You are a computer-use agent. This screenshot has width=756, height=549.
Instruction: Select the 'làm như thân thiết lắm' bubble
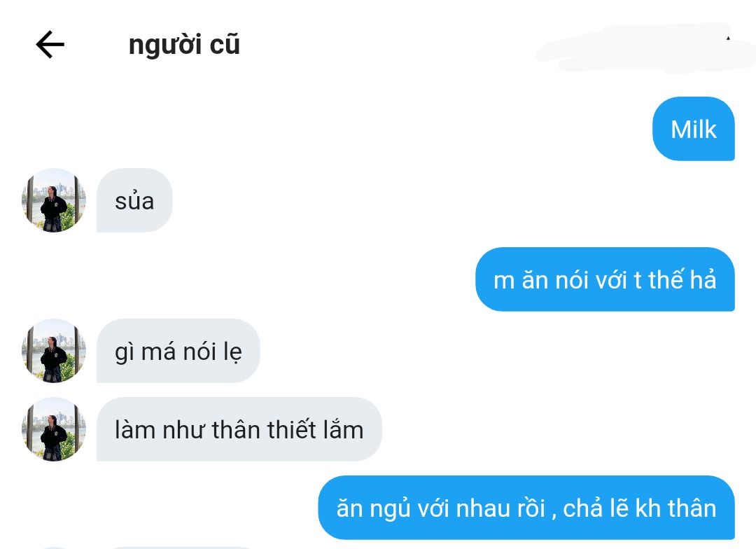[239, 429]
